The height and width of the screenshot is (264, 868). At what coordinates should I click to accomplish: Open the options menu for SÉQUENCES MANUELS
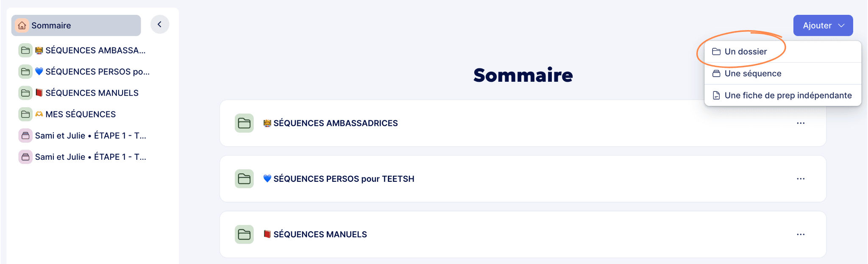click(801, 234)
